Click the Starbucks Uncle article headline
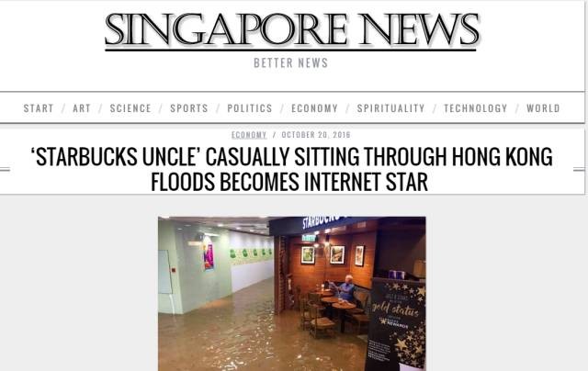The width and height of the screenshot is (588, 371). [291, 169]
